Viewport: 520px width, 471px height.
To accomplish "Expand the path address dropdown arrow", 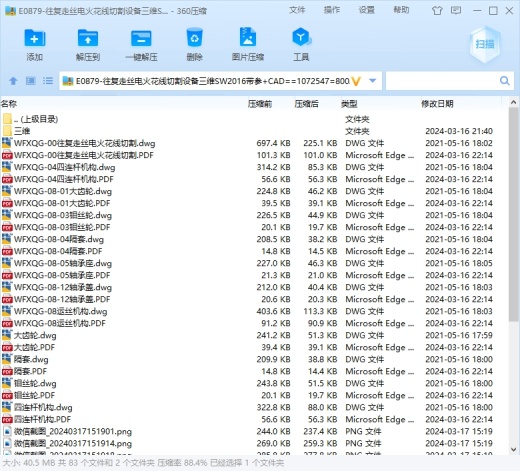I will click(x=373, y=81).
